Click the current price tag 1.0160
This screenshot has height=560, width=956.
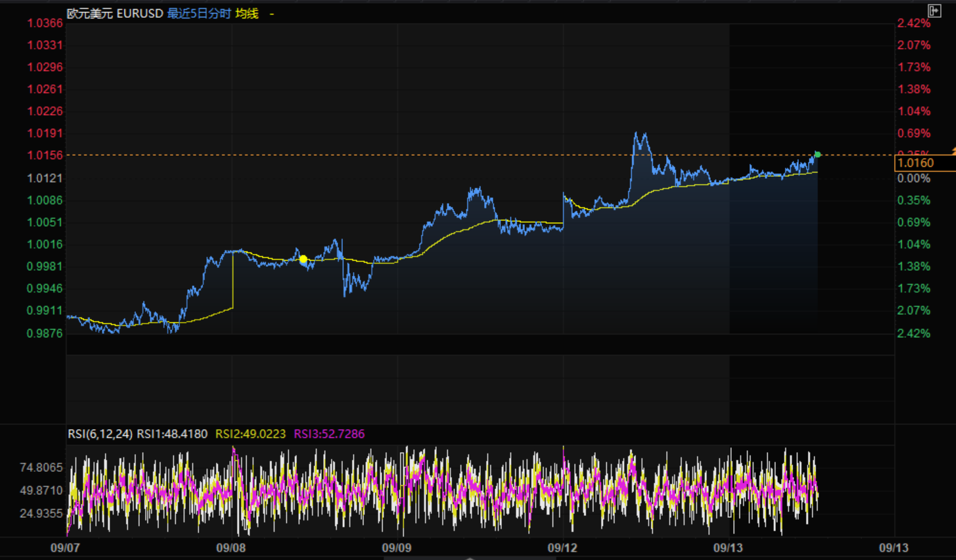coord(916,163)
